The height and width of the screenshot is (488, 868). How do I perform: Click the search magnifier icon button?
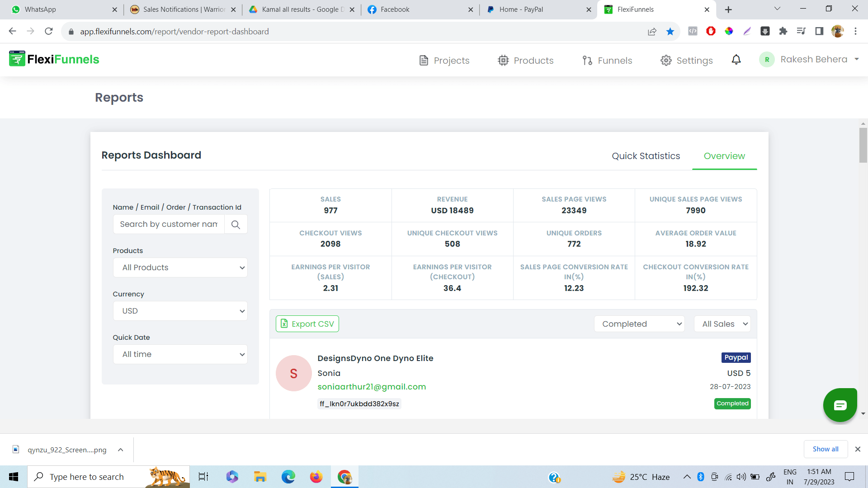(236, 225)
